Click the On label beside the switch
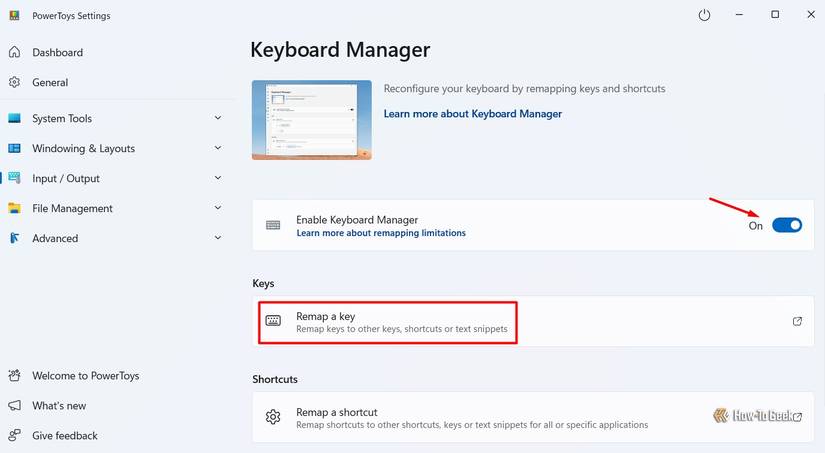The width and height of the screenshot is (825, 453). pos(756,226)
